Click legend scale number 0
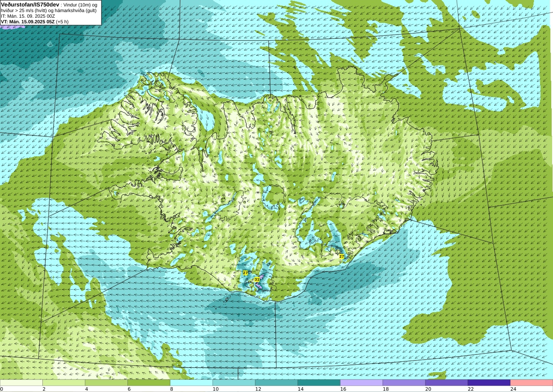Screen dimensions: 553x392 pyautogui.click(x=2, y=389)
